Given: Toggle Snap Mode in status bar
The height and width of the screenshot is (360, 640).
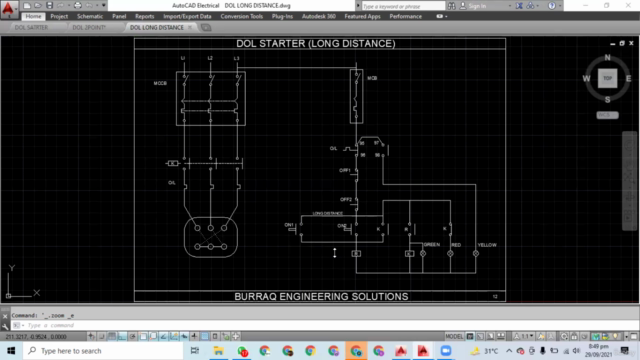Looking at the screenshot, I should (x=102, y=336).
